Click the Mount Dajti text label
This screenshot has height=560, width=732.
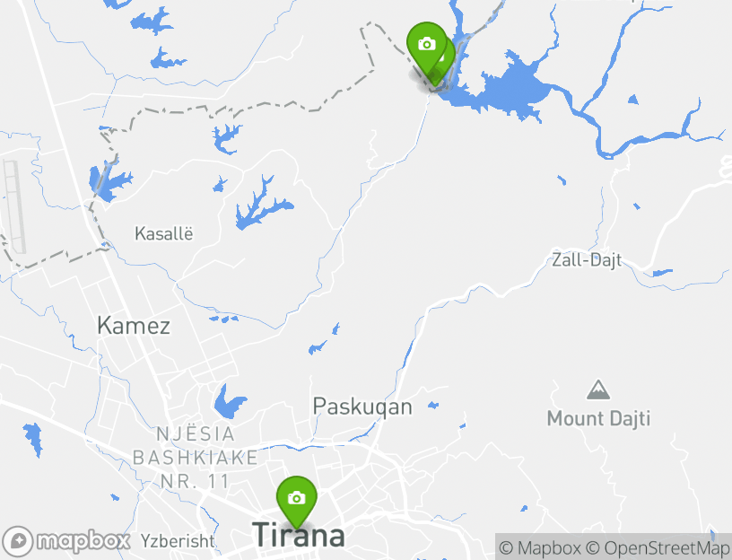pyautogui.click(x=598, y=418)
